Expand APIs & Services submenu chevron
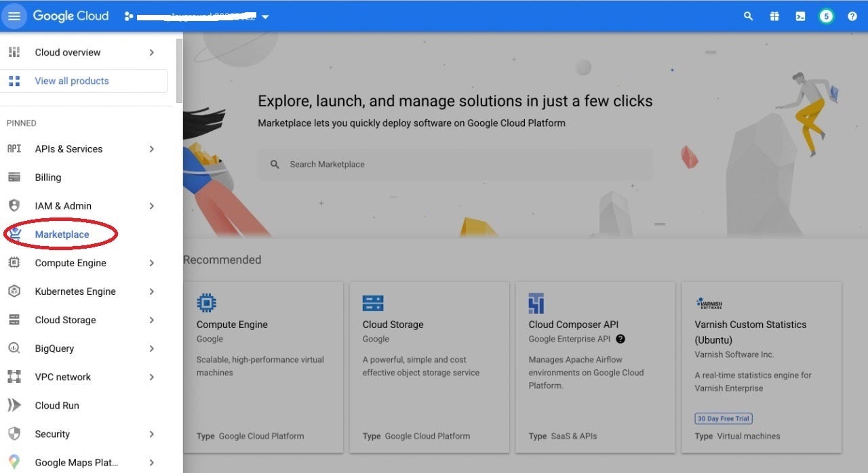 [152, 148]
